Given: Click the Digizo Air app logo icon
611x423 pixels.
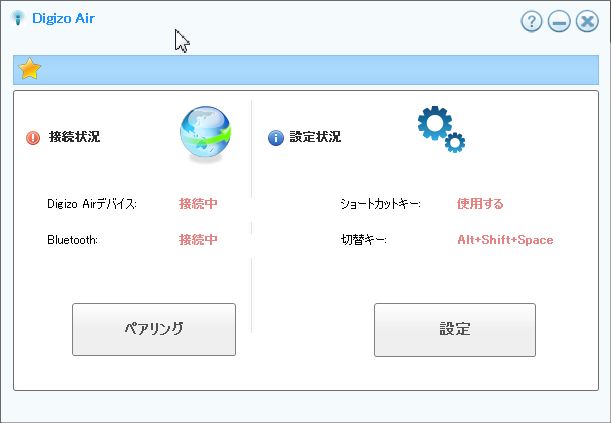Looking at the screenshot, I should 18,18.
